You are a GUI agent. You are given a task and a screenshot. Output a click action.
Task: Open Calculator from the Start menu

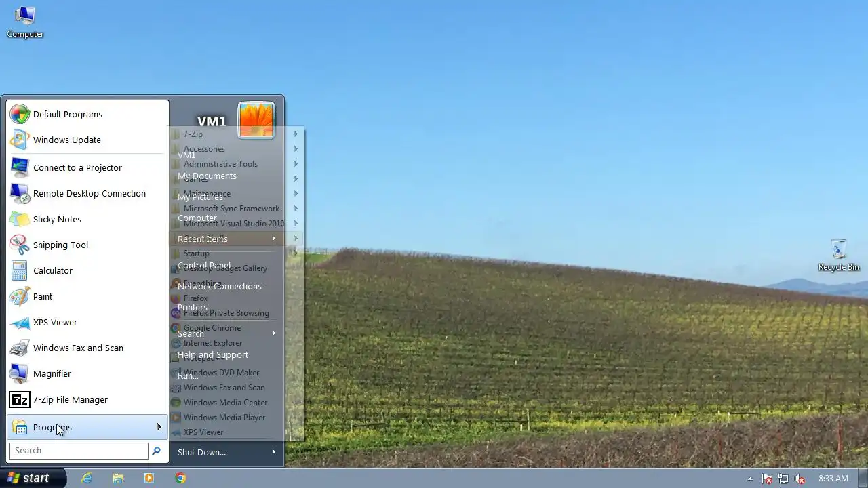87,270
